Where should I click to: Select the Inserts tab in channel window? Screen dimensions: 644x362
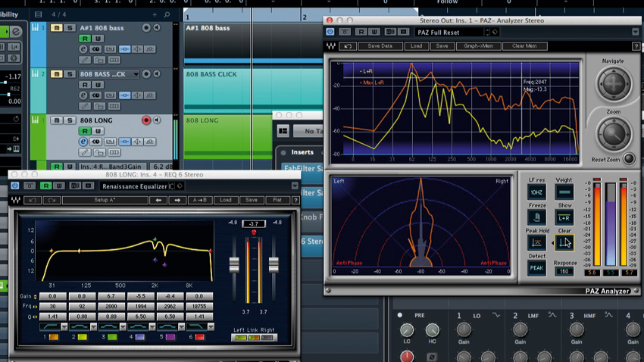302,152
